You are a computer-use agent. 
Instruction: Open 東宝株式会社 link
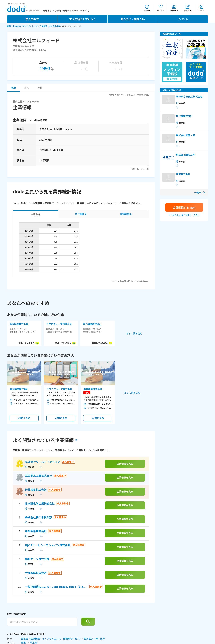[183, 174]
